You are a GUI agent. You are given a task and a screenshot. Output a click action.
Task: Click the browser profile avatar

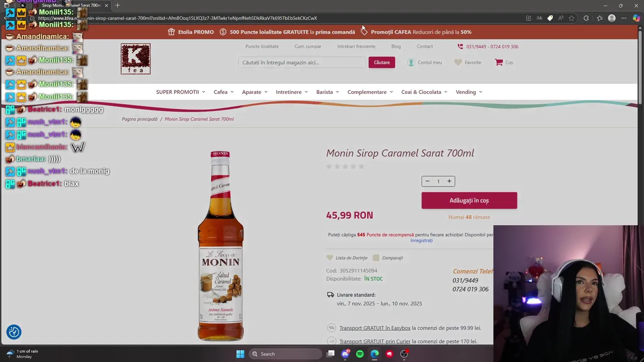click(612, 18)
